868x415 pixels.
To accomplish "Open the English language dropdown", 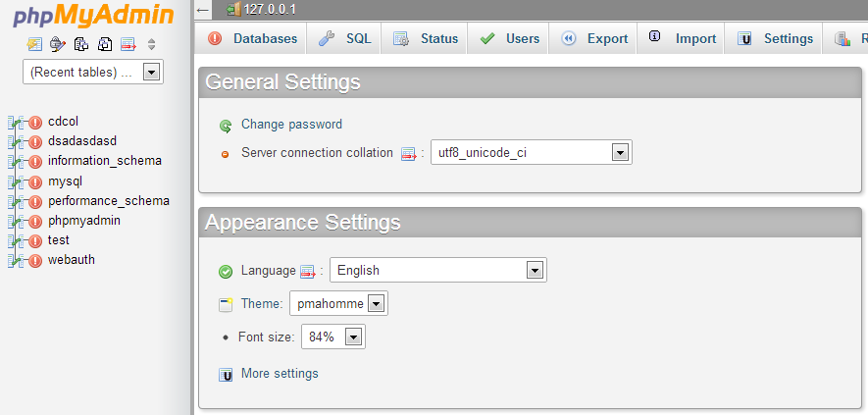I will [x=438, y=270].
